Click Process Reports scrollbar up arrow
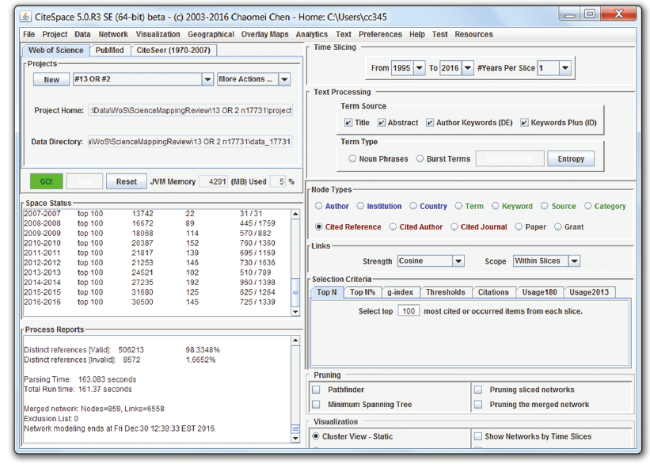 295,340
